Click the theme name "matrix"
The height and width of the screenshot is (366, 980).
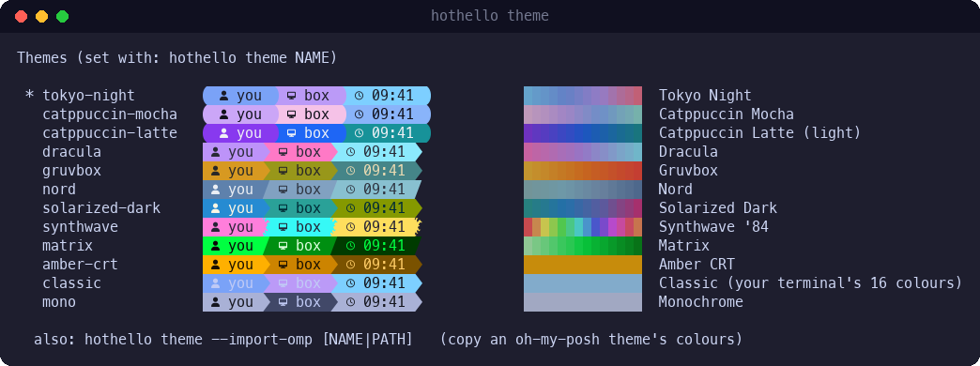[x=68, y=246]
